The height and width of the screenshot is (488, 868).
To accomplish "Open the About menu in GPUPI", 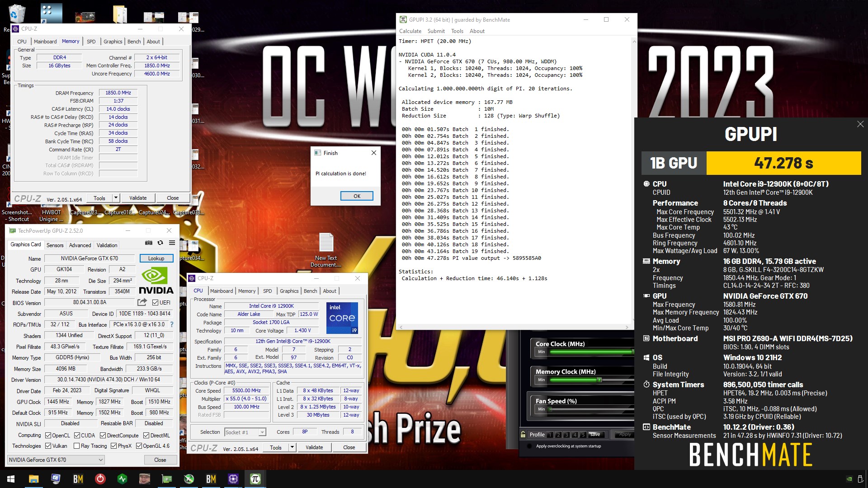I will point(477,31).
